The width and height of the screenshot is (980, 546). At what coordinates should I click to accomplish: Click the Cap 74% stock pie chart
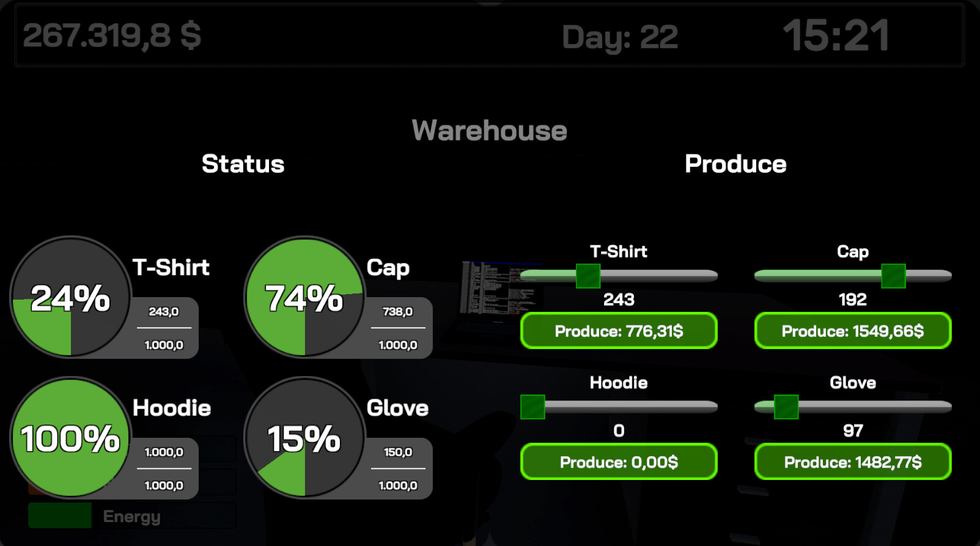[x=304, y=297]
